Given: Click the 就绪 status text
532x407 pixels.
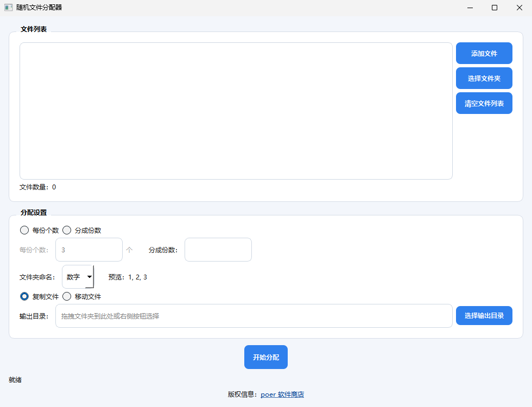Looking at the screenshot, I should [x=15, y=380].
